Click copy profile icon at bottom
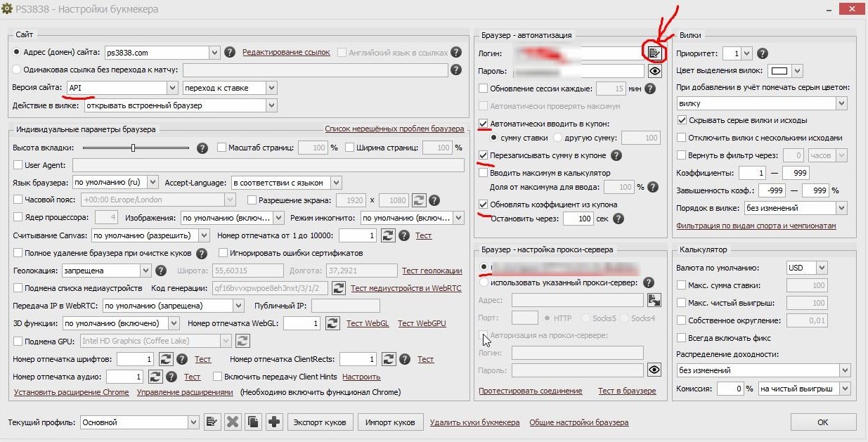This screenshot has height=442, width=868. [x=253, y=422]
